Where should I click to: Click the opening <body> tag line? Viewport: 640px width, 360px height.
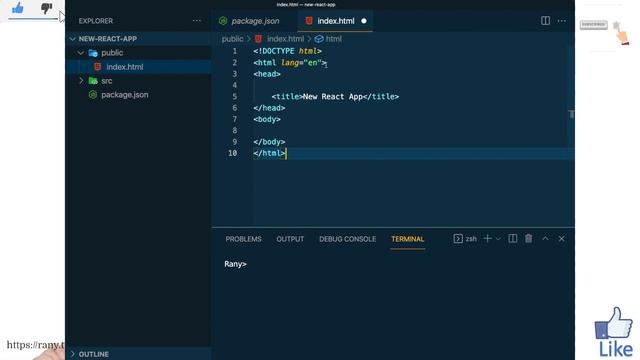[x=267, y=119]
